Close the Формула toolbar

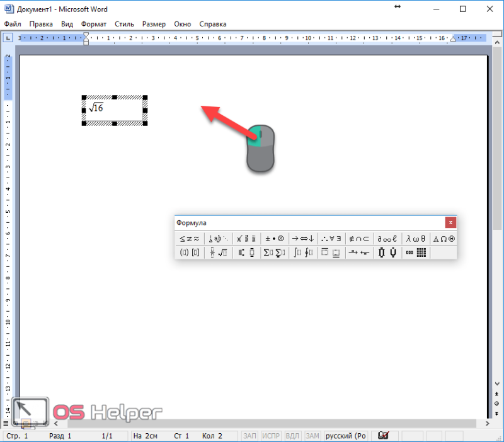tap(450, 222)
